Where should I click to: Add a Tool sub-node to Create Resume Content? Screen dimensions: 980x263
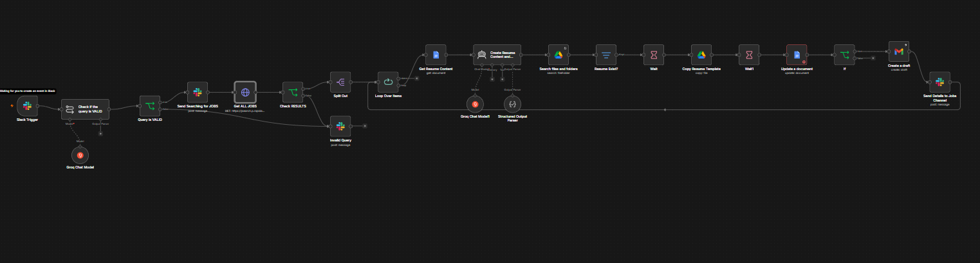[502, 79]
